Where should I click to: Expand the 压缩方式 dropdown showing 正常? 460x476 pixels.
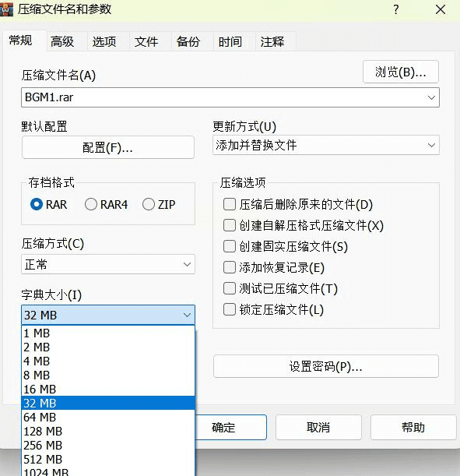tap(108, 264)
